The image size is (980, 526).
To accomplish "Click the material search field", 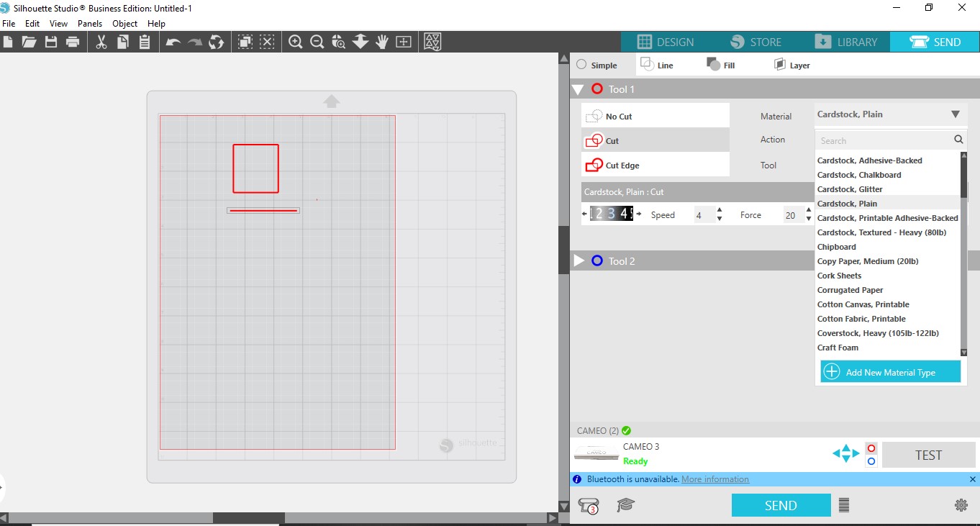I will 891,140.
